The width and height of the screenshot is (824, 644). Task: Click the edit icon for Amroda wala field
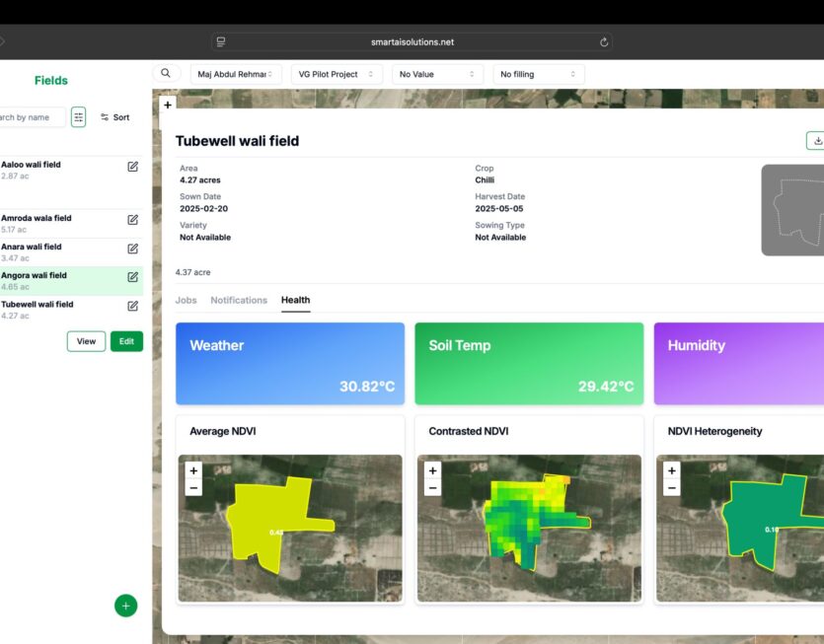[x=132, y=220]
